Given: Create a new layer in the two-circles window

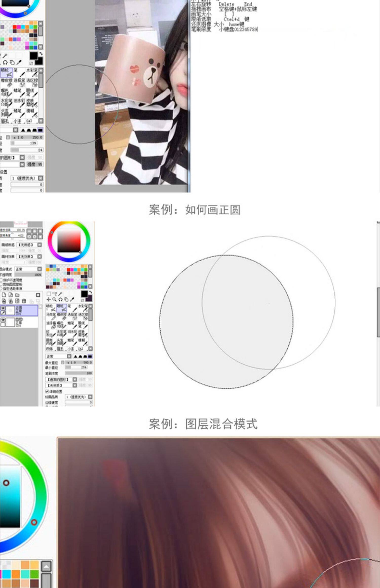Looking at the screenshot, I should tap(4, 295).
